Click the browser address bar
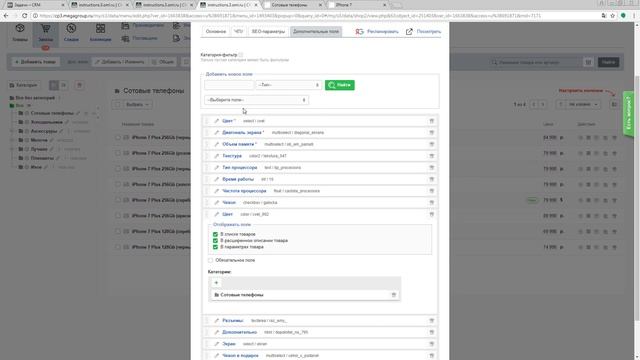 [316, 16]
